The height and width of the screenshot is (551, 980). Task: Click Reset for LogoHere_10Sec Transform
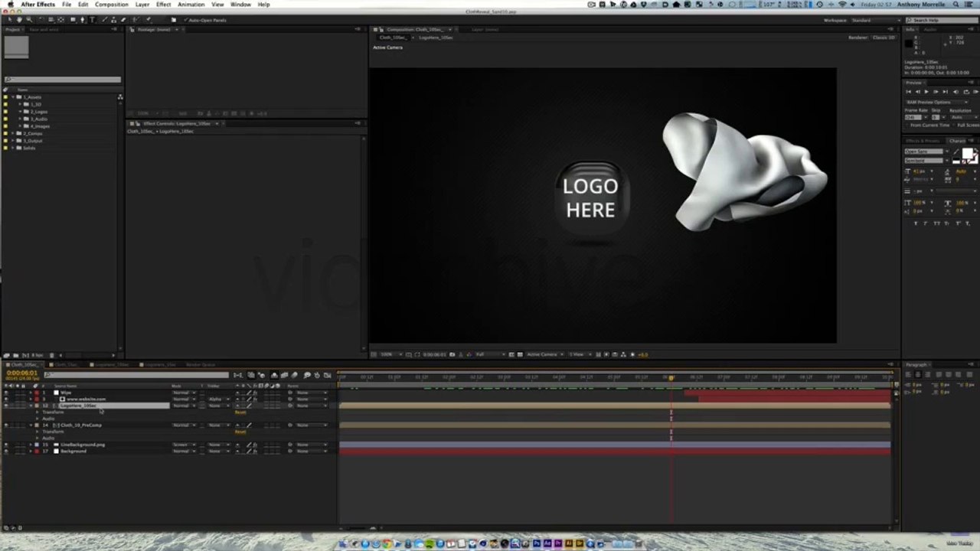pyautogui.click(x=240, y=412)
